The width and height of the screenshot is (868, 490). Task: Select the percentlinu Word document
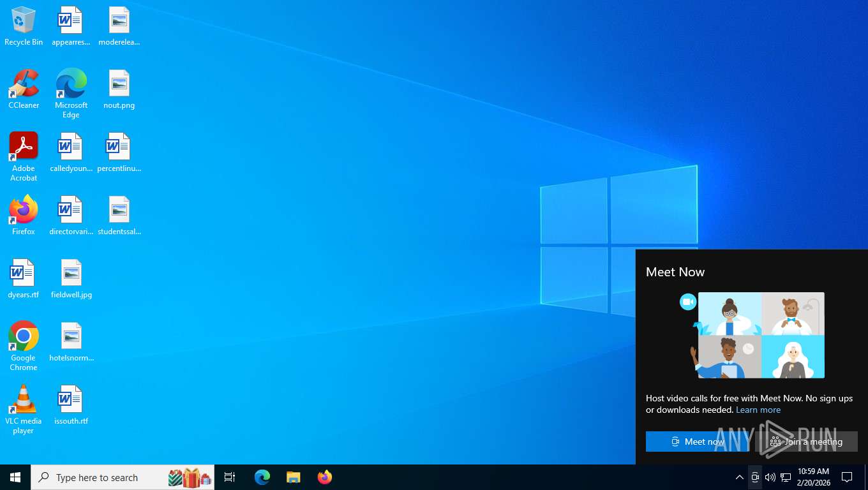point(119,152)
